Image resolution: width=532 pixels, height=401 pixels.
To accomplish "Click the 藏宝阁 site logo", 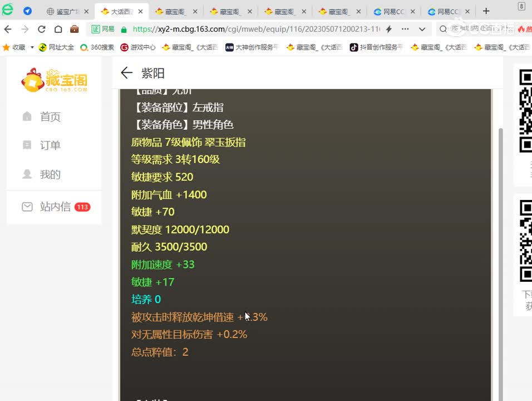I will (x=54, y=80).
